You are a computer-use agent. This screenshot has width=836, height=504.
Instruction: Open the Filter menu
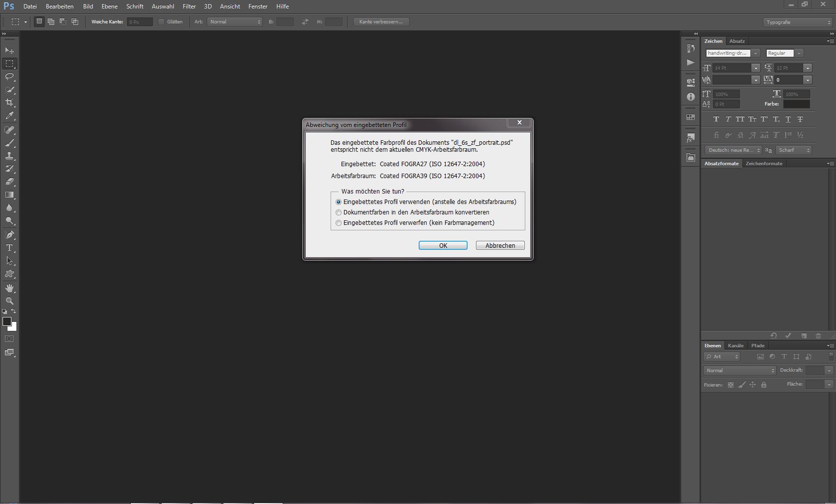189,6
